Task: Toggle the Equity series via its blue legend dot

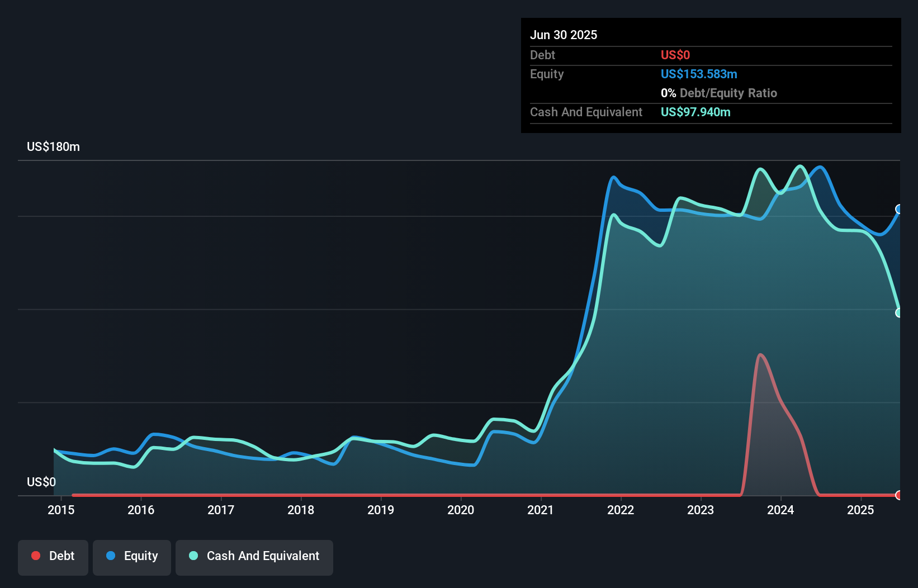Action: [x=111, y=556]
